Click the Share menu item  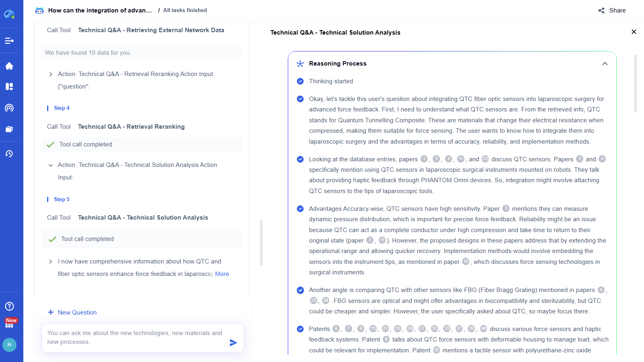[612, 10]
